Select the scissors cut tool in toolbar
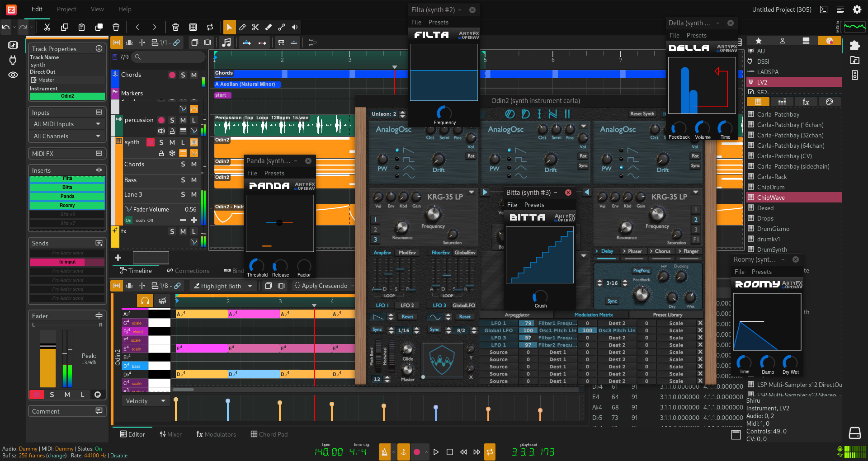This screenshot has height=461, width=868. pyautogui.click(x=255, y=28)
